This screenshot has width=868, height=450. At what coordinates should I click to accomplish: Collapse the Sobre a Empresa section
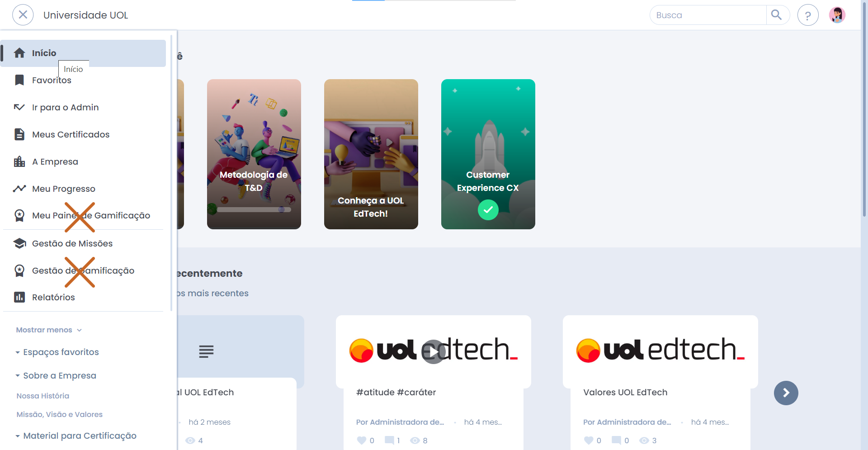click(56, 375)
